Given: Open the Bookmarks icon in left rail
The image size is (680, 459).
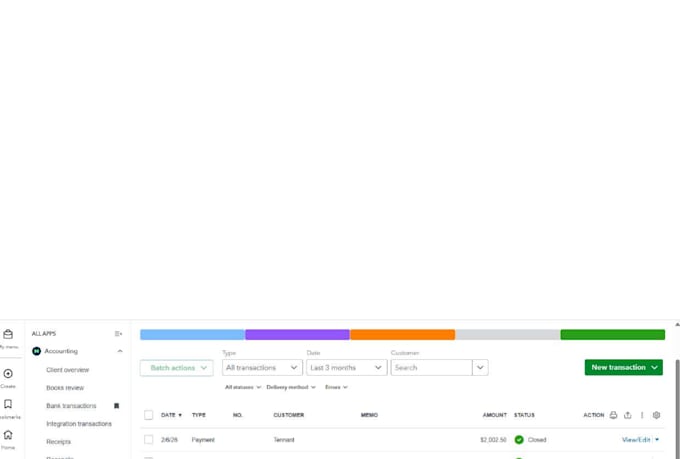Looking at the screenshot, I should (8, 404).
